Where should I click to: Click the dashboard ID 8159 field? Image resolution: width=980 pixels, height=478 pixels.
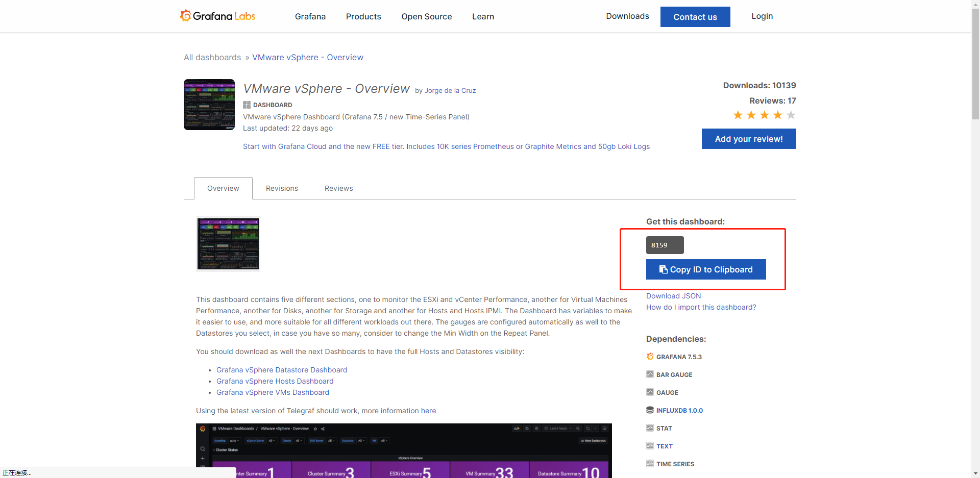point(665,245)
